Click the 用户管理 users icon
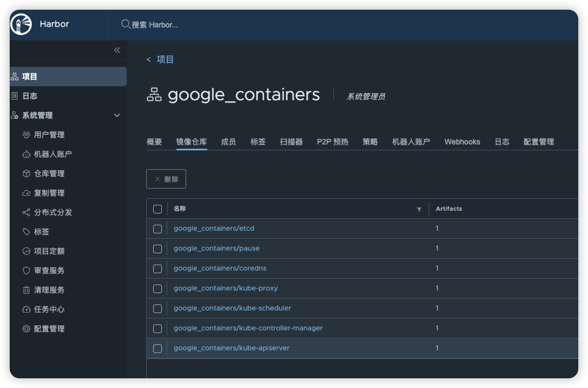 [26, 135]
